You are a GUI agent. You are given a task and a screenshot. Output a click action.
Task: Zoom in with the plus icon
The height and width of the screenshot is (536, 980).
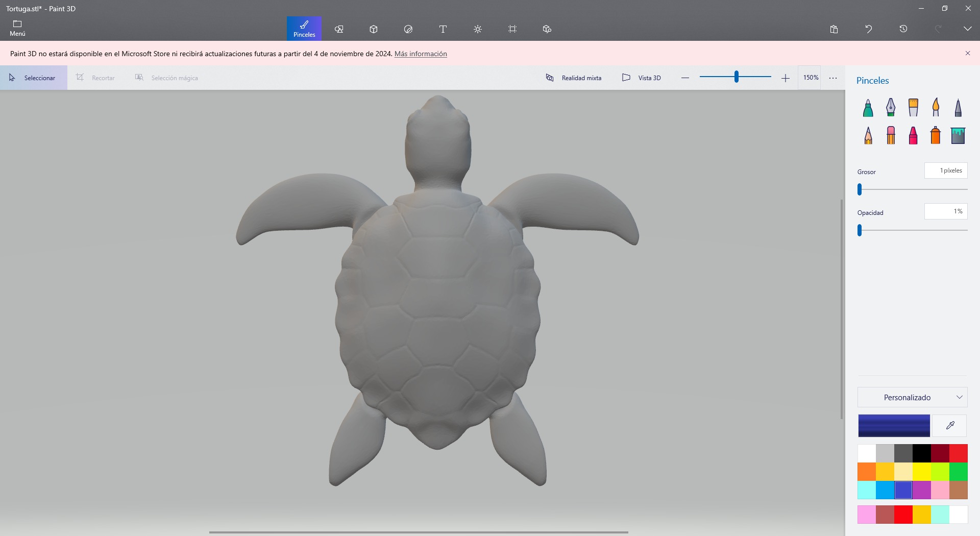point(786,78)
